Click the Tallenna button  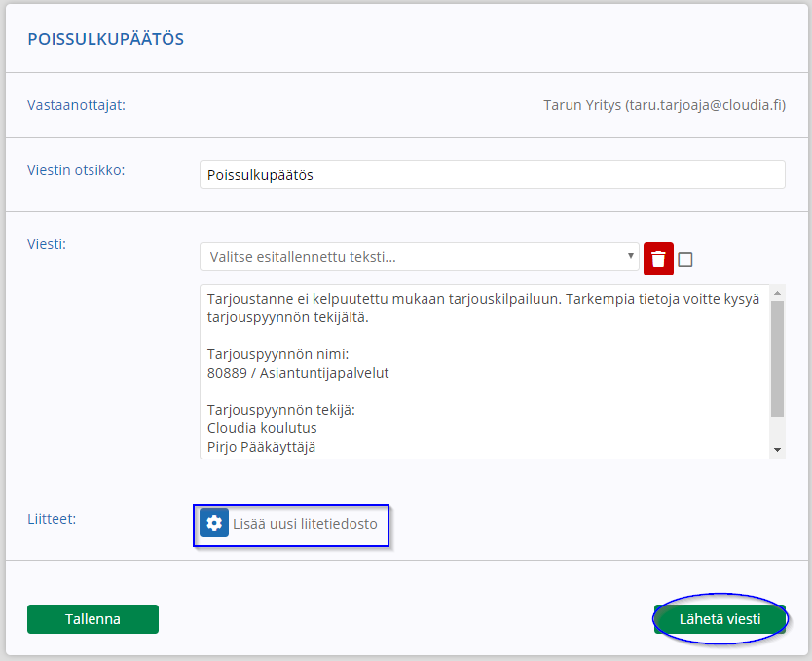click(92, 618)
